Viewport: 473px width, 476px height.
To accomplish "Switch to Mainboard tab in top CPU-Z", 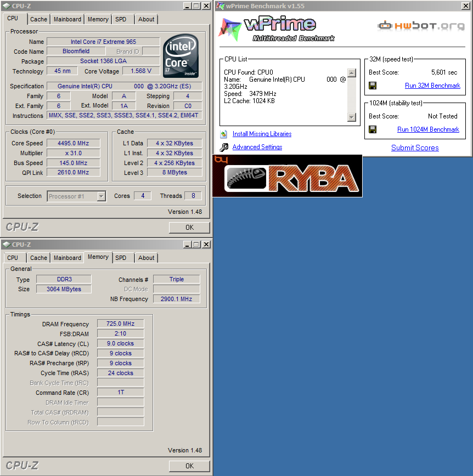I will point(67,19).
